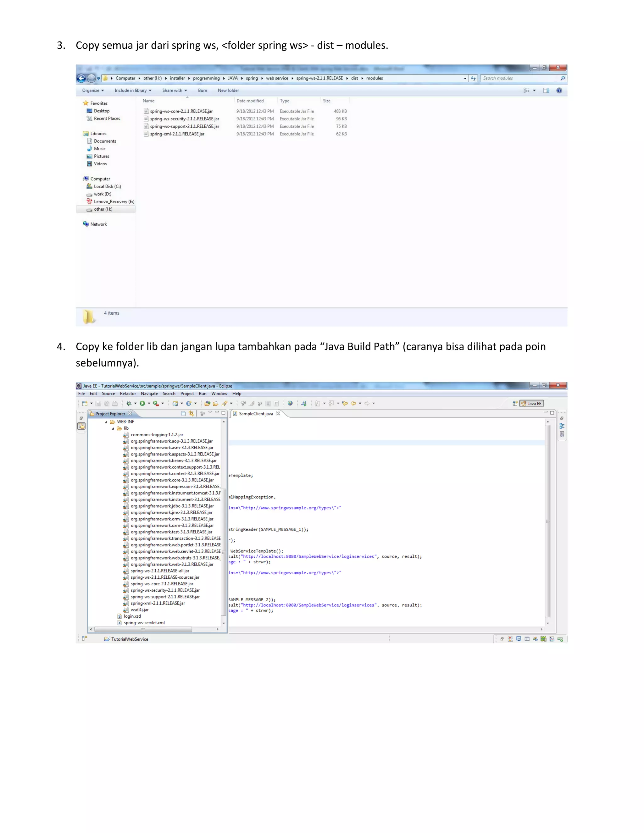Click the Name column header
This screenshot has height=833, width=644.
tap(148, 101)
